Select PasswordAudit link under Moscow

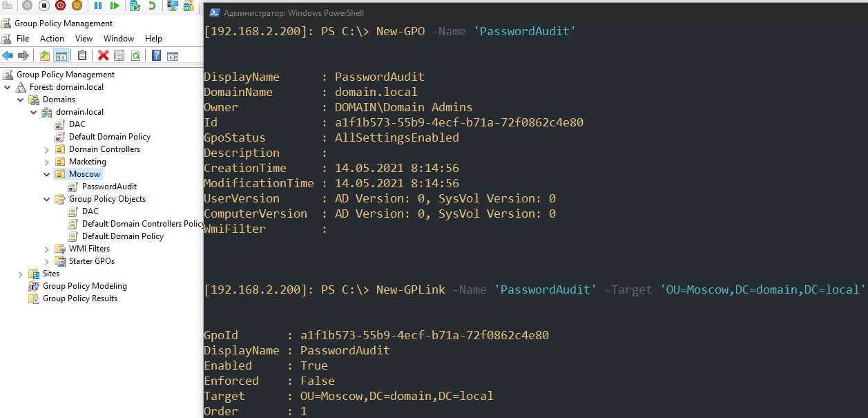click(x=109, y=187)
